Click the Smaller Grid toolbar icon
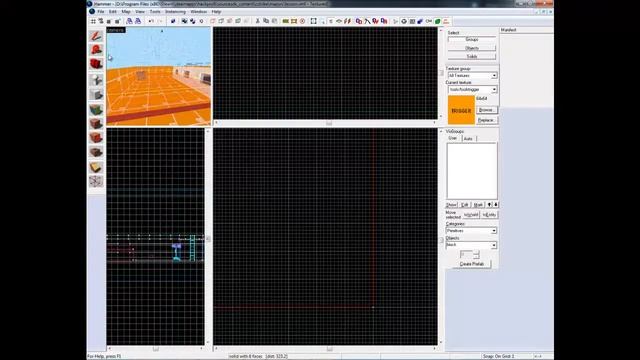Viewport: 640px width, 360px height. (109, 21)
